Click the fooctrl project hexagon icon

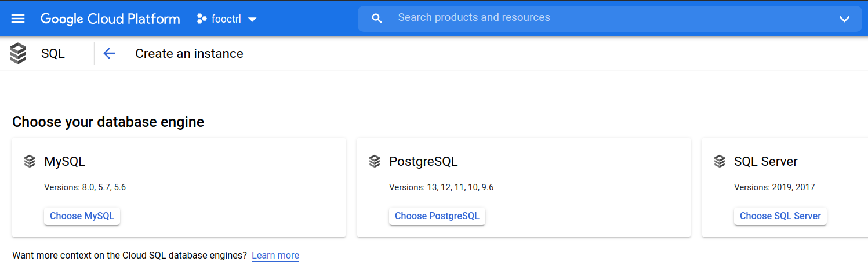click(x=202, y=19)
